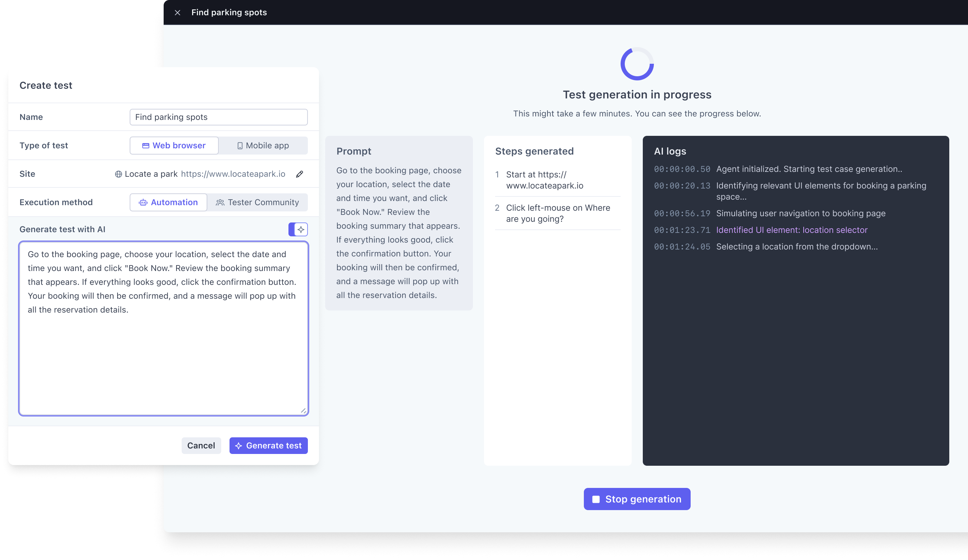Image resolution: width=968 pixels, height=560 pixels.
Task: Click the globe icon beside Locate a park
Action: [x=118, y=174]
